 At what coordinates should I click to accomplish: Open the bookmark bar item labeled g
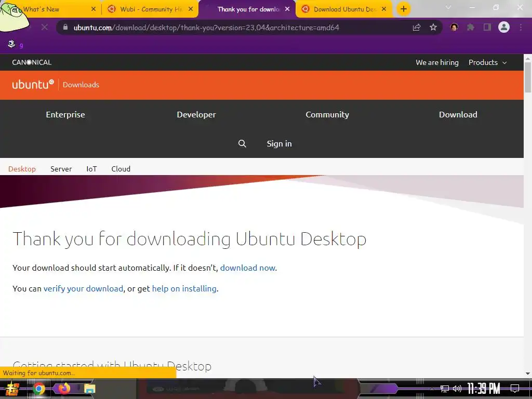pyautogui.click(x=16, y=45)
